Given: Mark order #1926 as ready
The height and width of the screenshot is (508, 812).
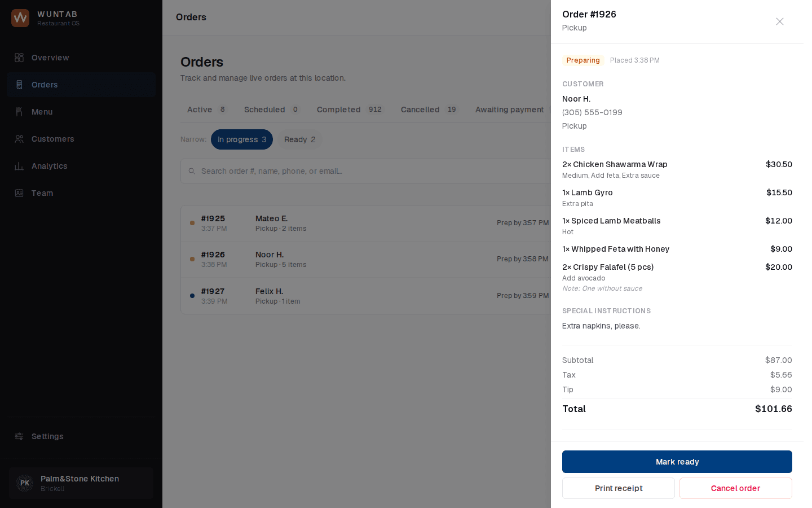Looking at the screenshot, I should (x=677, y=462).
